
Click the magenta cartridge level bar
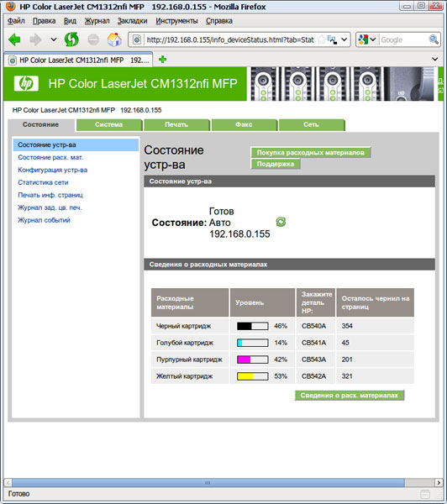pos(253,360)
